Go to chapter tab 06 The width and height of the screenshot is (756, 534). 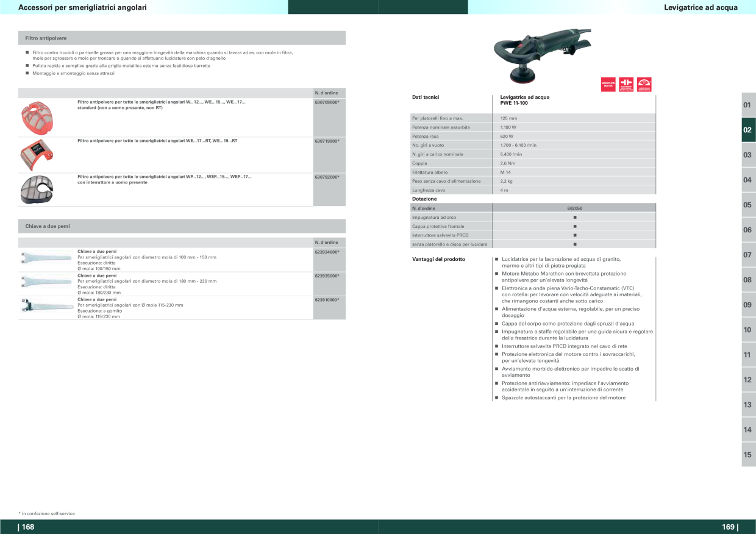coord(748,230)
